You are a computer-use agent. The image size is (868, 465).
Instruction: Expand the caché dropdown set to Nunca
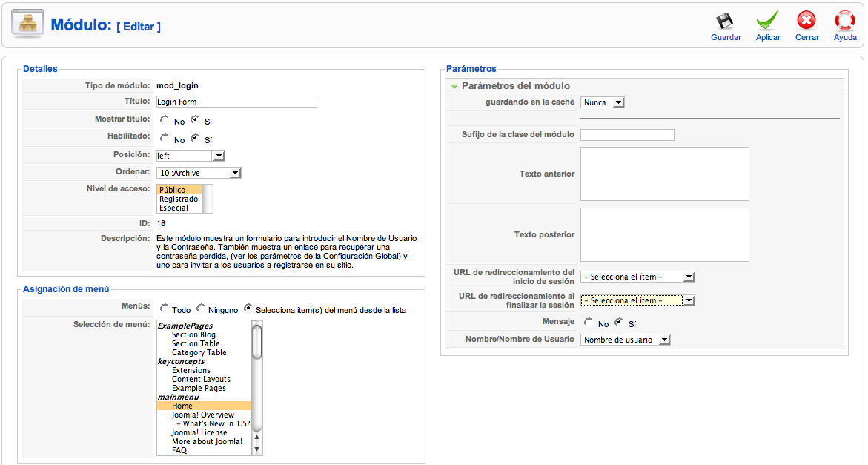point(618,102)
